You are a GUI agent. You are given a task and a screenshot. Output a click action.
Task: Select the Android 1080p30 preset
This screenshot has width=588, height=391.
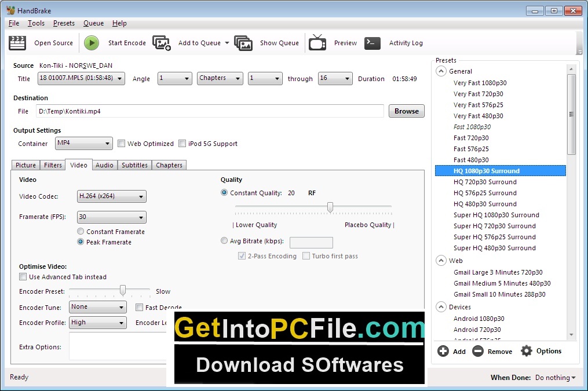(x=479, y=319)
